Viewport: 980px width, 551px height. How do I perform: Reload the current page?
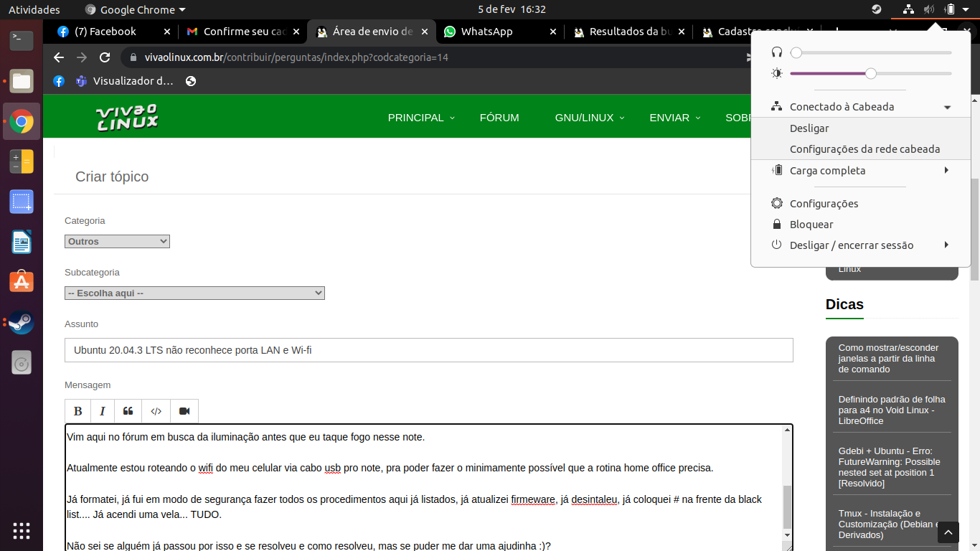(105, 57)
